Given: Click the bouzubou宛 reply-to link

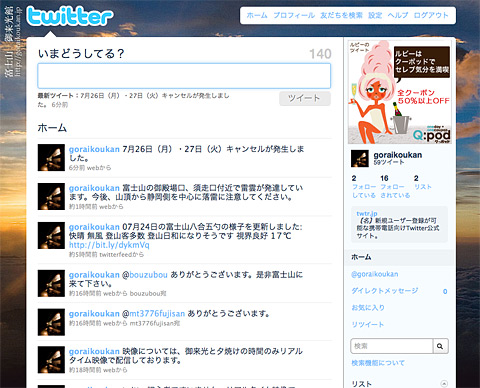Looking at the screenshot, I should pyautogui.click(x=148, y=294).
